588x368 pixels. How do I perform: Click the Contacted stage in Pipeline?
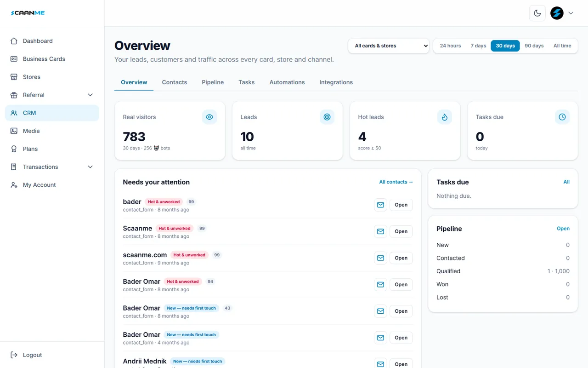pyautogui.click(x=503, y=258)
